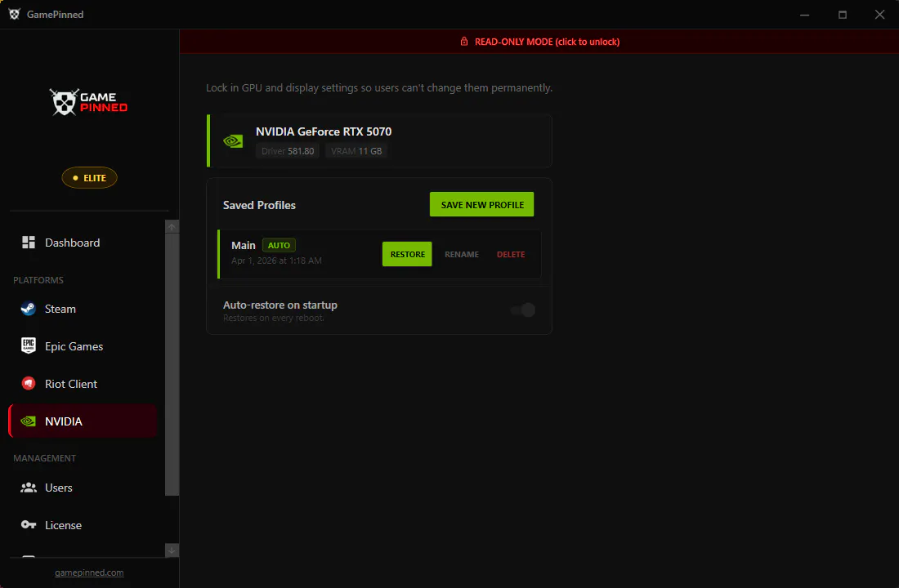Image resolution: width=899 pixels, height=588 pixels.
Task: Toggle Auto-restore on startup switch
Action: pos(523,310)
